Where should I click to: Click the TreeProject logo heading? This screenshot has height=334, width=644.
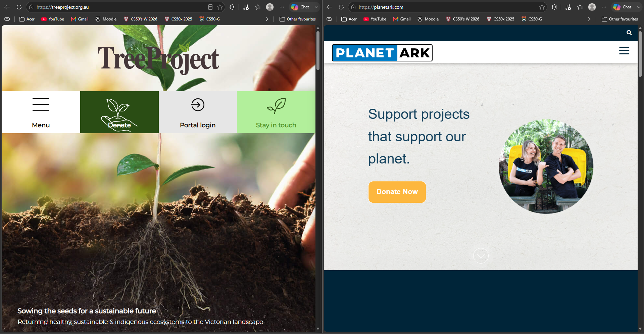[x=158, y=58]
